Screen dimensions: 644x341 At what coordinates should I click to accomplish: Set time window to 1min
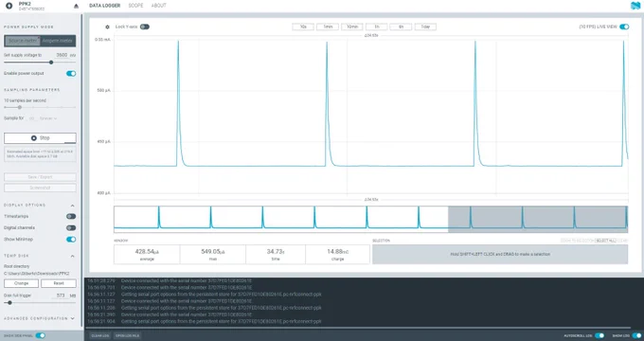328,27
